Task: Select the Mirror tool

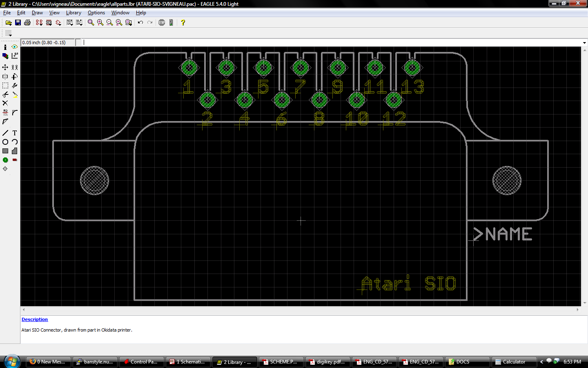Action: [x=5, y=76]
